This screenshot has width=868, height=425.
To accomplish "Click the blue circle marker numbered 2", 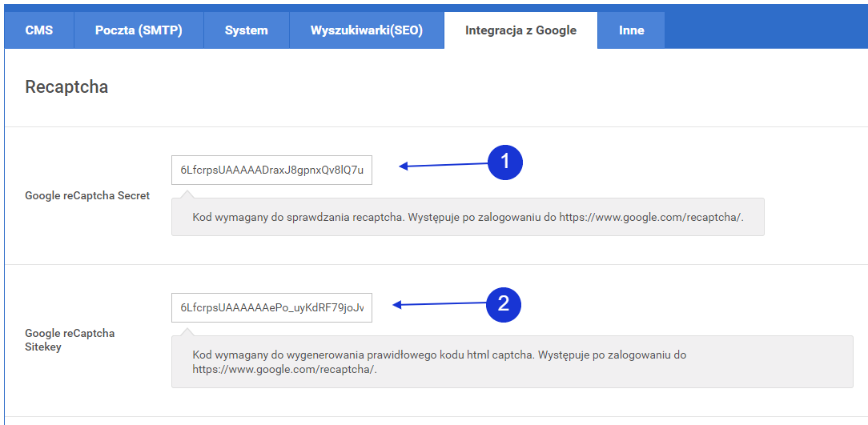I will (x=504, y=303).
